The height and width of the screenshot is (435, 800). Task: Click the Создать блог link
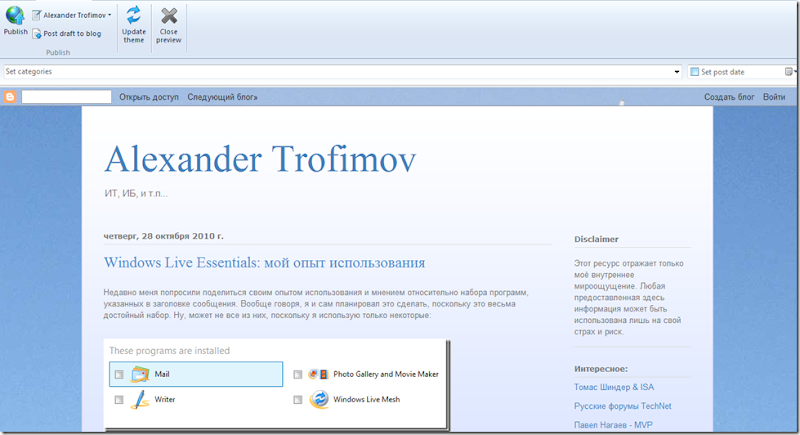click(729, 97)
